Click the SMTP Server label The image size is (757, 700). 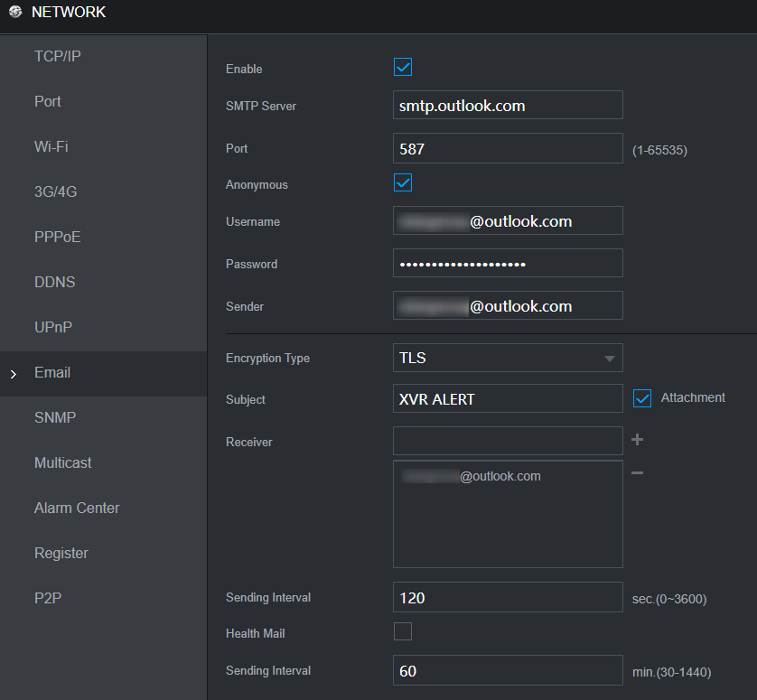click(x=261, y=106)
